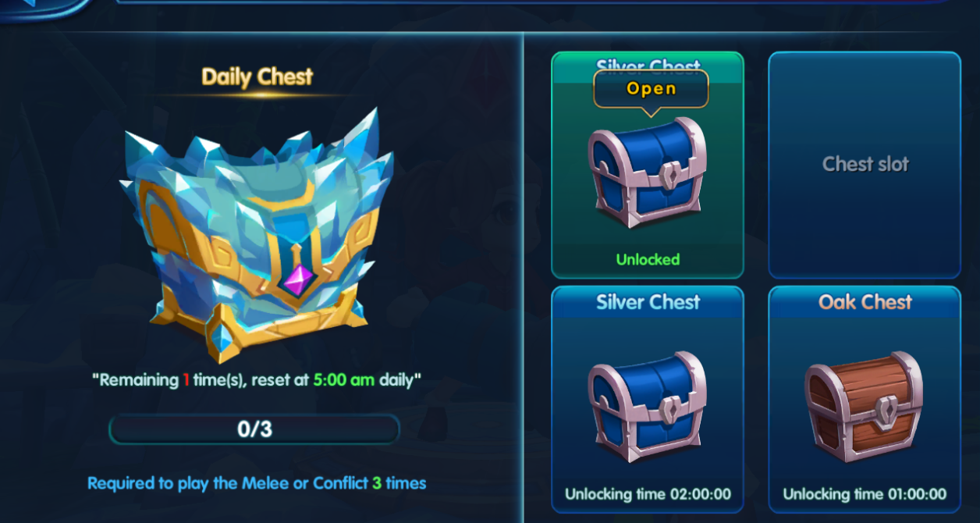This screenshot has height=523, width=980.
Task: Click the top Silver Chest title behind Open
Action: click(x=648, y=66)
